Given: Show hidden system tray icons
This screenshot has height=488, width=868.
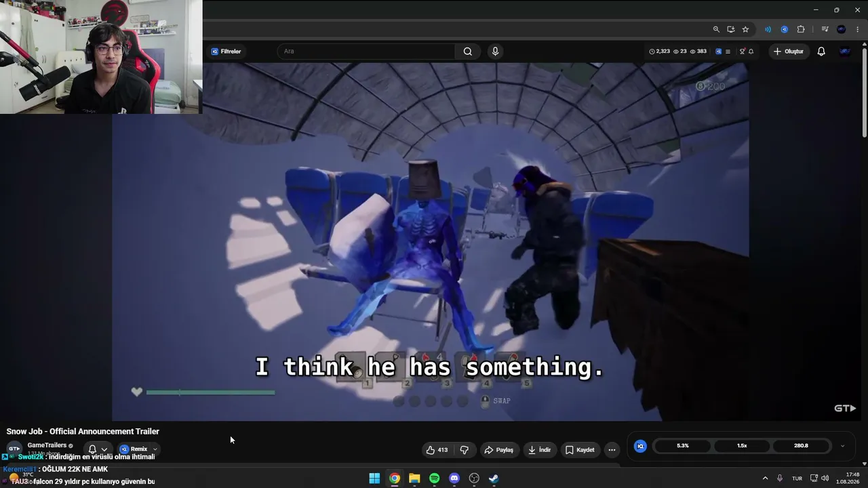Looking at the screenshot, I should pyautogui.click(x=766, y=479).
